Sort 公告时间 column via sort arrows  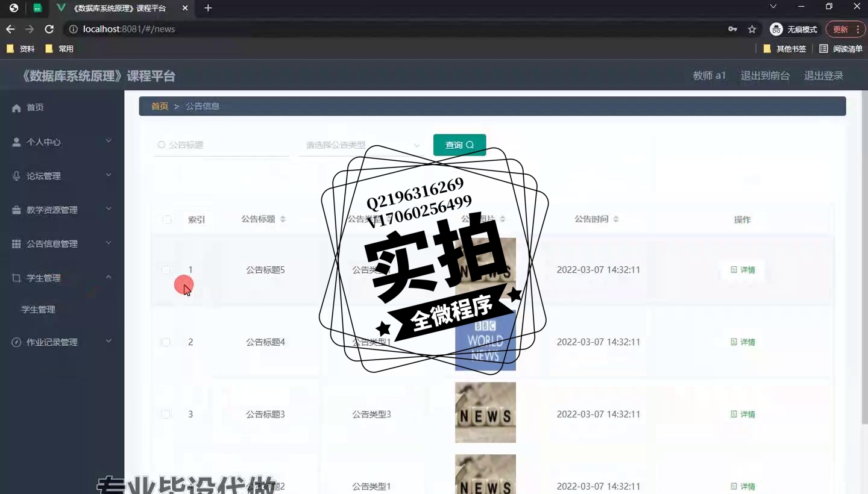[x=616, y=219]
